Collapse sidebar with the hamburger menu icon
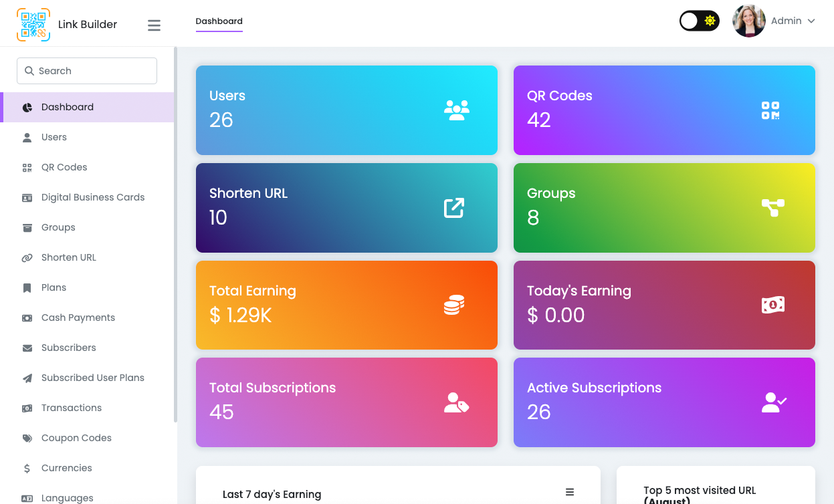Screen dimensions: 834x504 154,25
